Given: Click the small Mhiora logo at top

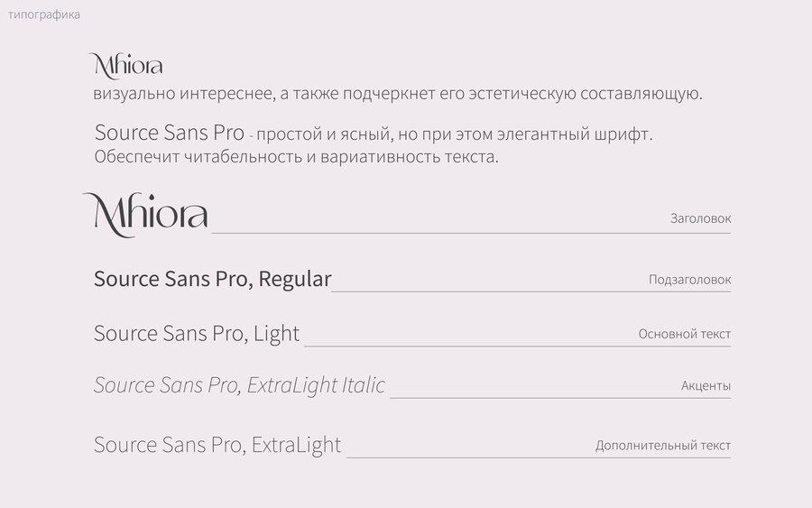Looking at the screenshot, I should click(125, 66).
